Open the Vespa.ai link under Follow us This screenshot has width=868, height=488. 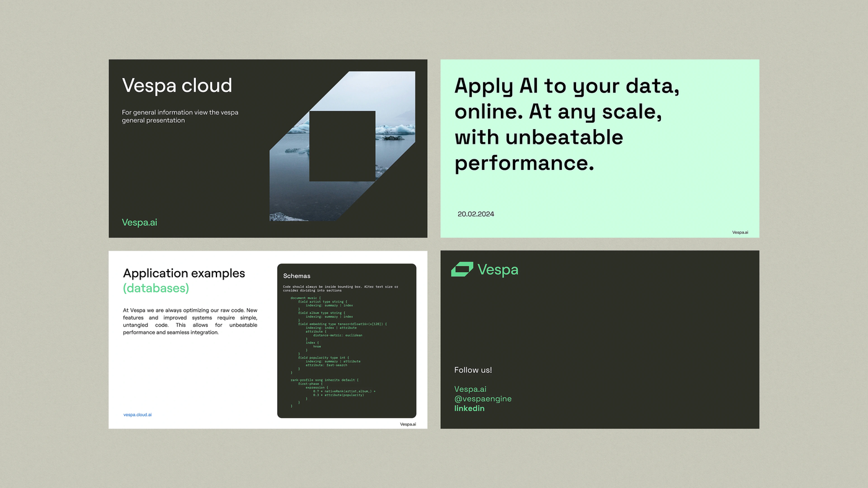(471, 389)
